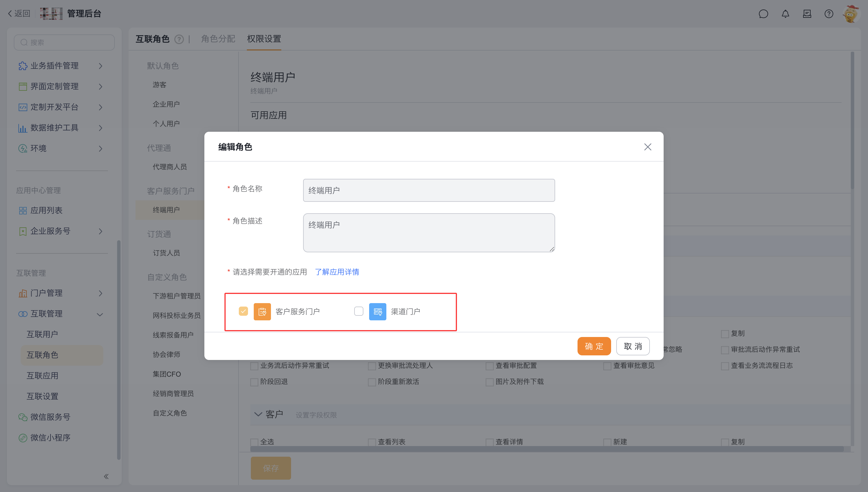The image size is (868, 492).
Task: Click the 角色名称 input field
Action: tap(429, 190)
